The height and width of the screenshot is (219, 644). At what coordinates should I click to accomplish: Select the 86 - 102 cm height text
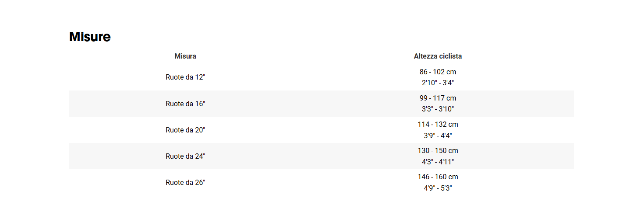[x=438, y=72]
